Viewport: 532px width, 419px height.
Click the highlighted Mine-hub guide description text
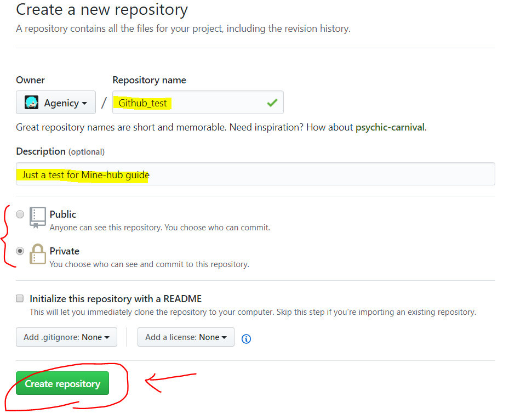[83, 174]
